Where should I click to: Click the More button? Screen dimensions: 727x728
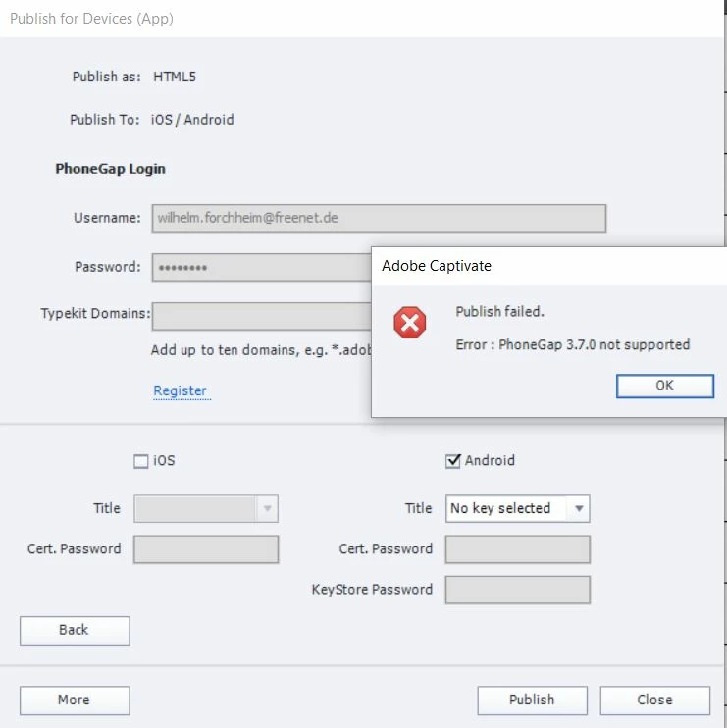tap(75, 701)
